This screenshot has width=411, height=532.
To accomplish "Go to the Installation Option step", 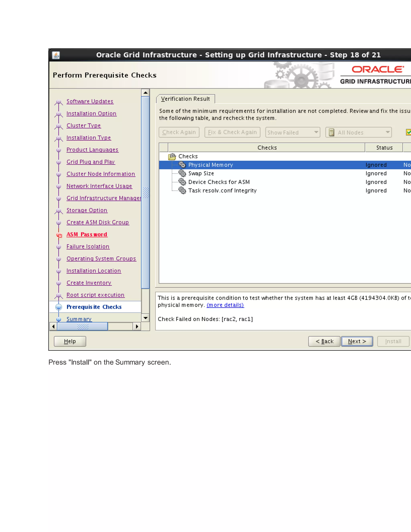I will pyautogui.click(x=91, y=113).
